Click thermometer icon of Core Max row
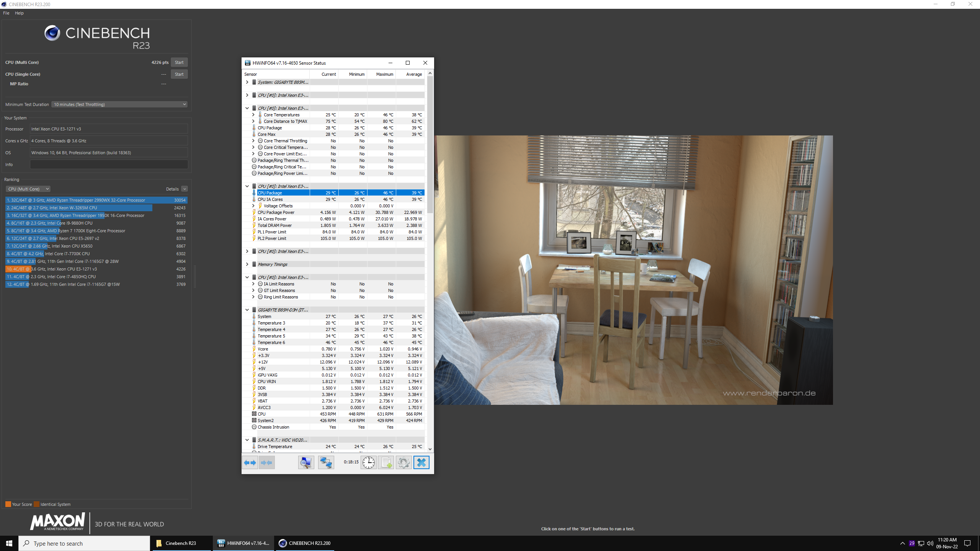This screenshot has width=980, height=551. [x=254, y=134]
